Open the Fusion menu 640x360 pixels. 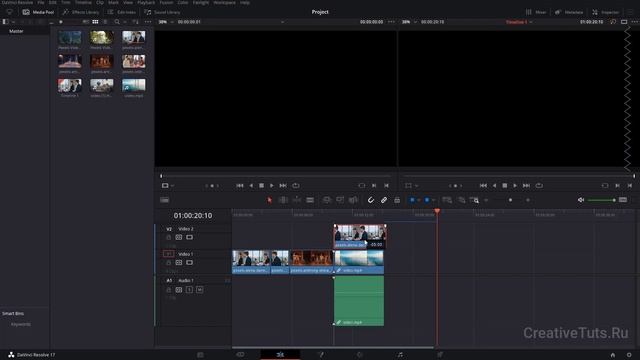[x=166, y=2]
